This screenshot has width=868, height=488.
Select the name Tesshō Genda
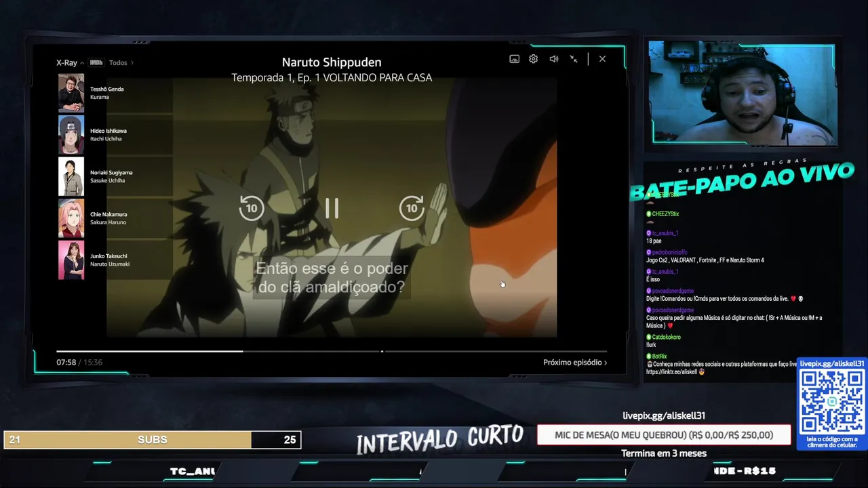point(107,89)
